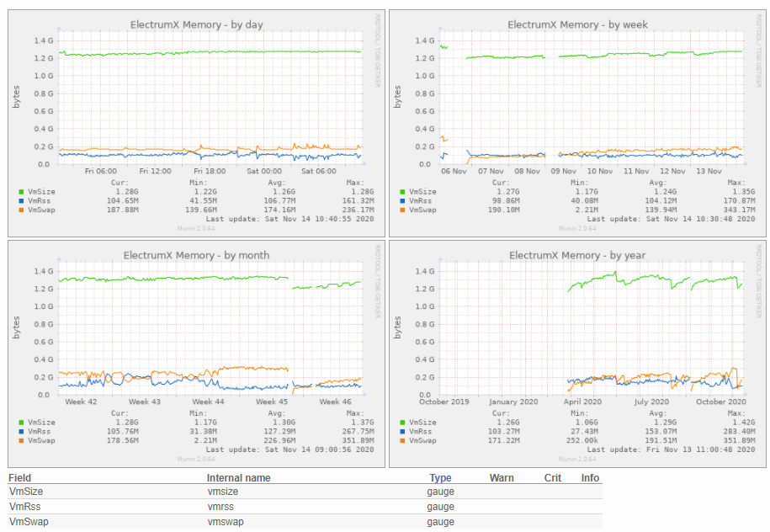
Task: Open the ElectrumX Memory by month graph
Action: click(x=196, y=354)
